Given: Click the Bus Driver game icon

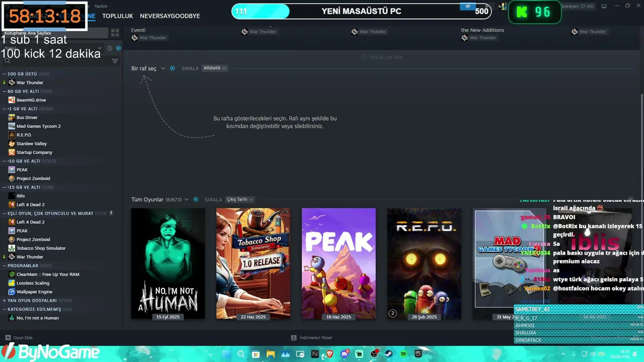Looking at the screenshot, I should pyautogui.click(x=12, y=118).
